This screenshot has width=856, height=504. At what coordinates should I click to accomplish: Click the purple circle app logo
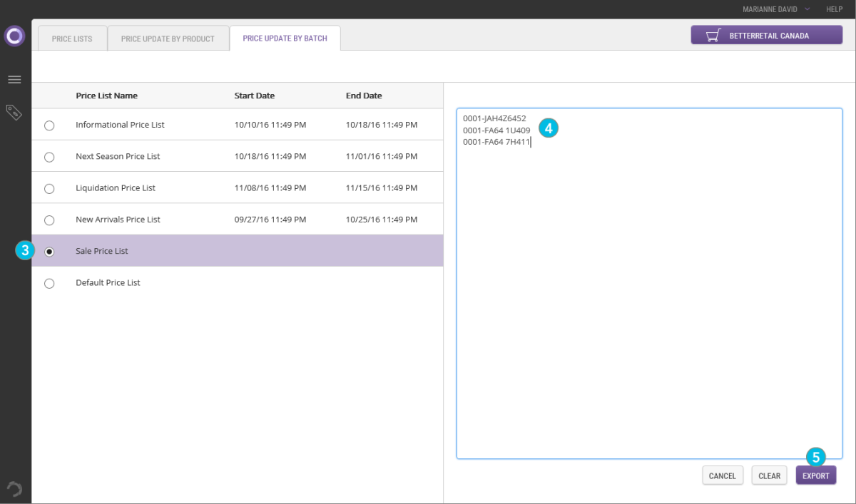(x=14, y=36)
